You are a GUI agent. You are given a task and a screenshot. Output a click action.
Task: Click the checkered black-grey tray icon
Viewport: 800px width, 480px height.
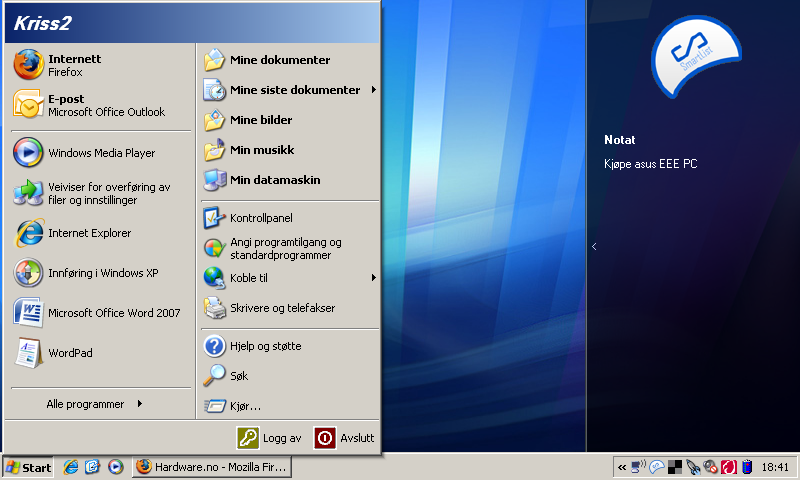click(674, 467)
